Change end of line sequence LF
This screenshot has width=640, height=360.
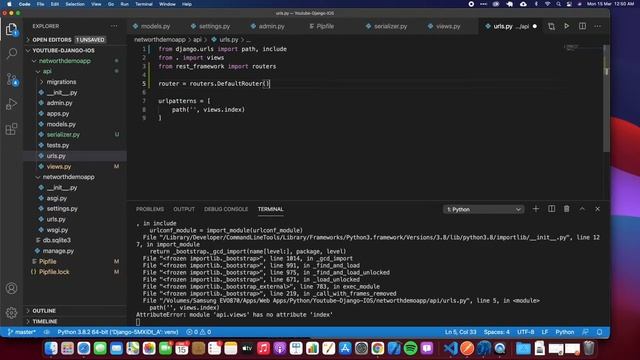[544, 332]
